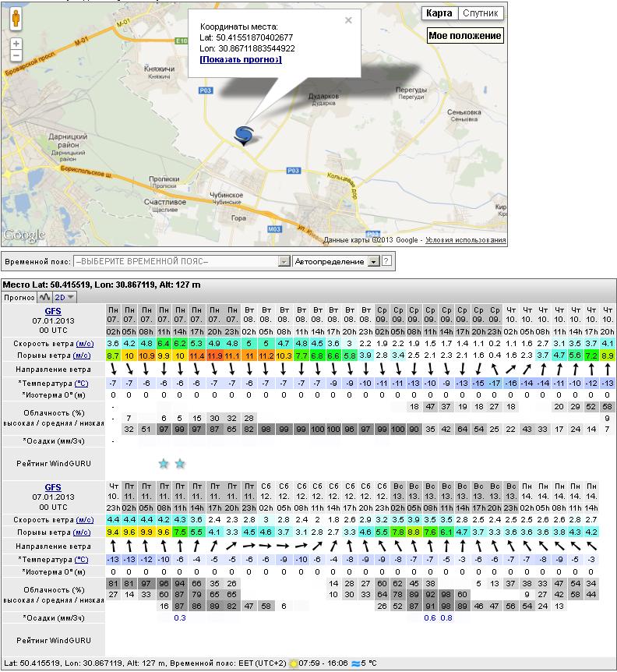
Task: Click the graph view icon next to Прогноз
Action: pos(44,297)
